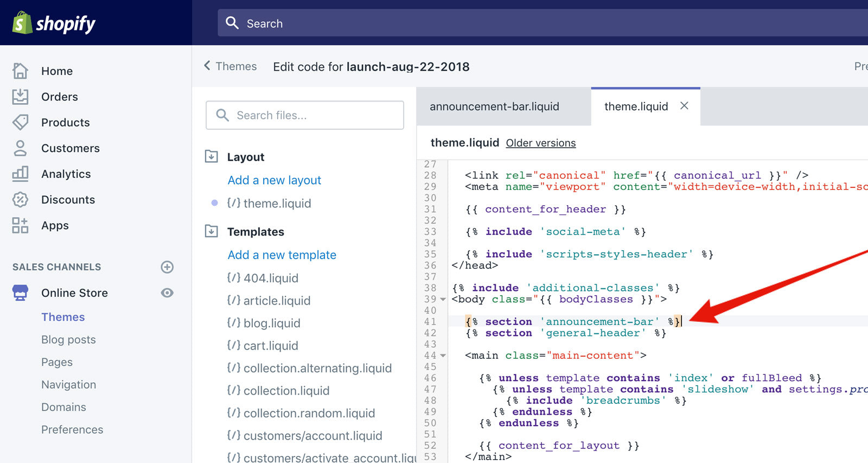This screenshot has width=868, height=463.
Task: Collapse the Templates folder icon
Action: point(212,231)
